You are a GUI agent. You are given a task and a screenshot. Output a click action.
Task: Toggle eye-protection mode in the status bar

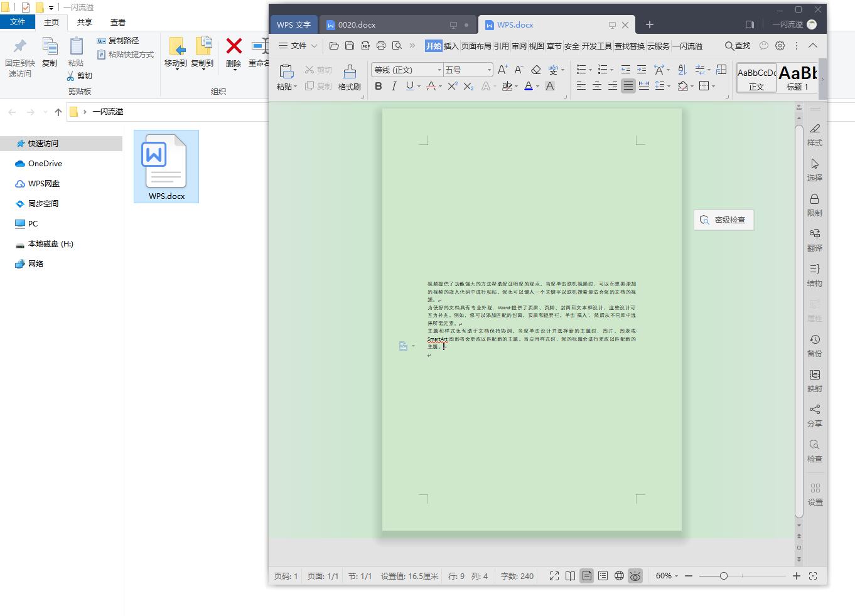click(635, 575)
